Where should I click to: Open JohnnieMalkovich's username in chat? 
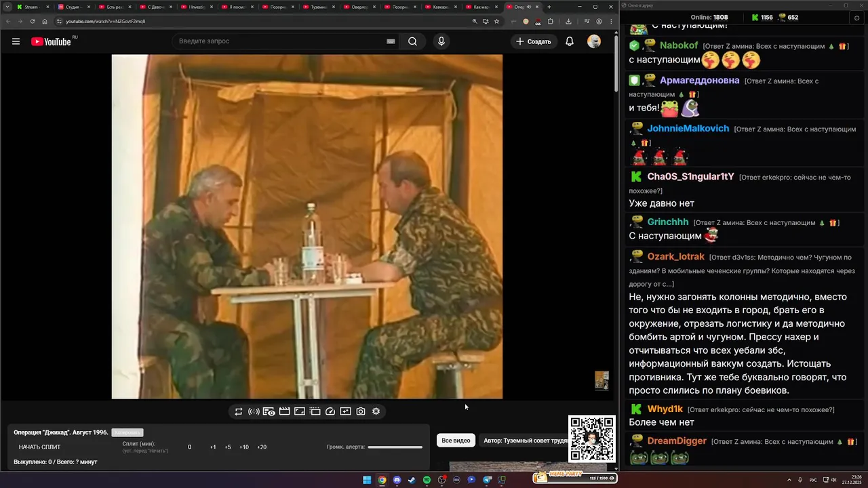click(688, 128)
